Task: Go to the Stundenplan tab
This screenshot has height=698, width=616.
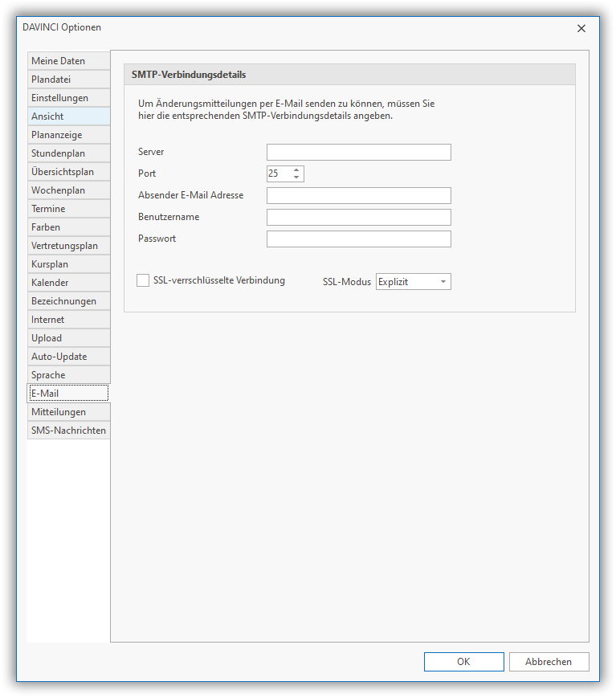Action: point(68,153)
